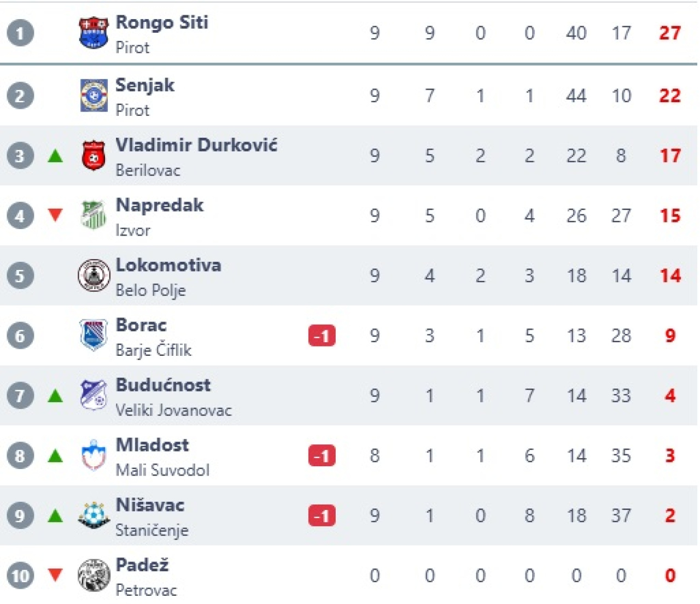Image resolution: width=700 pixels, height=604 pixels.
Task: Click the Budućnost club crest
Action: click(x=94, y=395)
